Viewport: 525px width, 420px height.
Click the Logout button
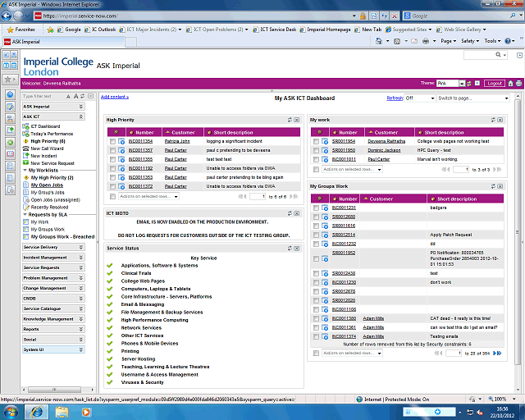[494, 83]
